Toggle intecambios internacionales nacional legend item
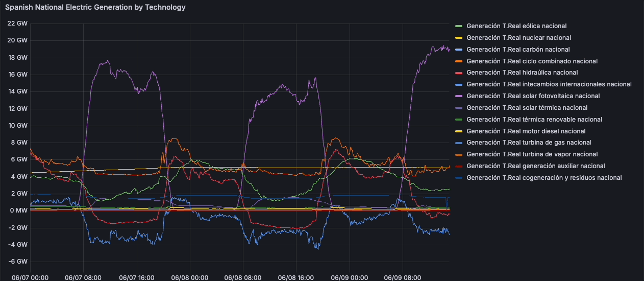This screenshot has height=281, width=644. 549,84
